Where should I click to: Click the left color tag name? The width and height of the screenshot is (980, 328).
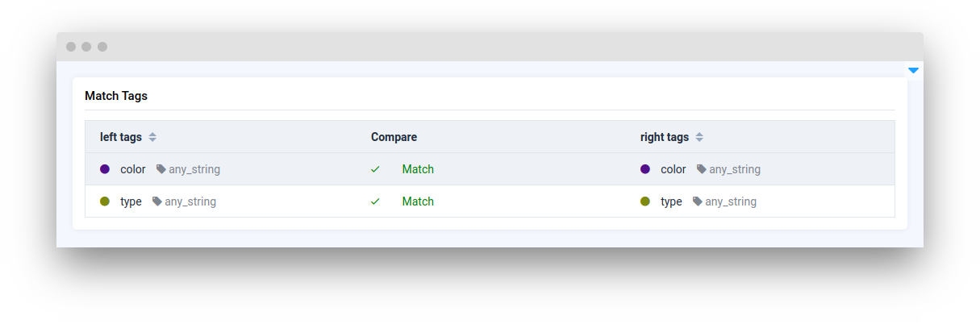click(133, 169)
